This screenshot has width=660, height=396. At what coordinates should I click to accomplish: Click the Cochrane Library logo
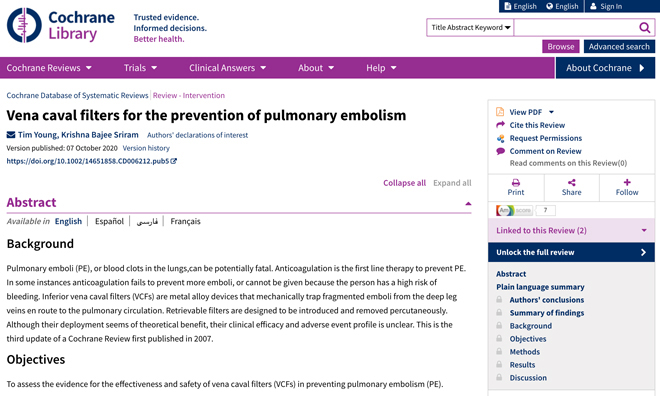click(61, 25)
